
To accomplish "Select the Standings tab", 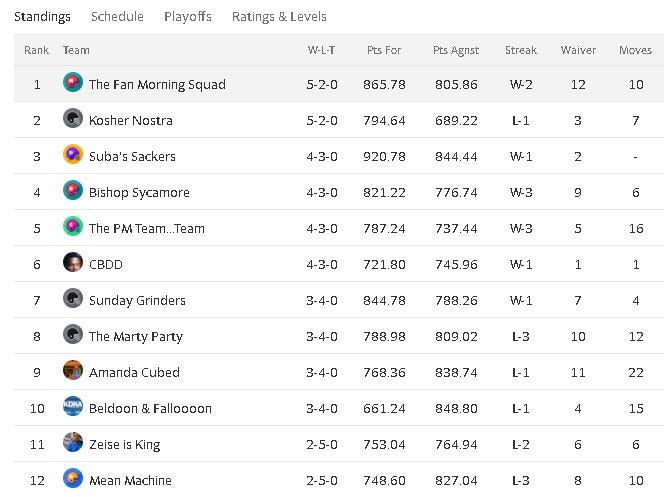I will pos(42,17).
